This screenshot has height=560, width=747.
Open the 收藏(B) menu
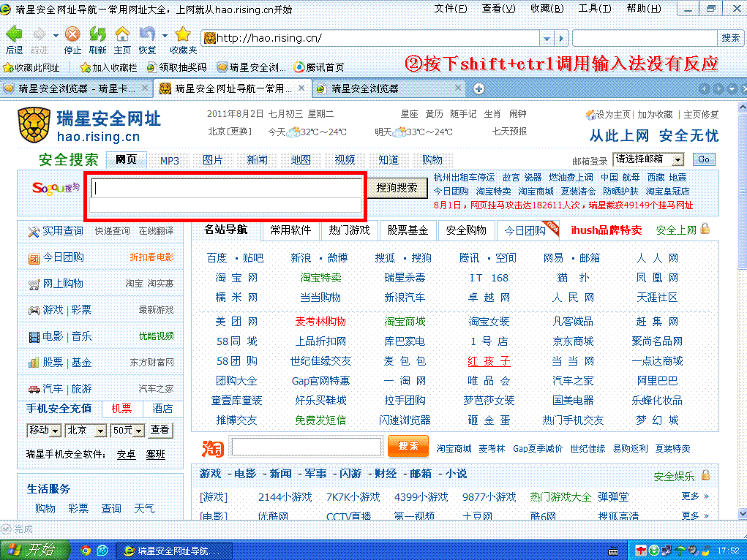[x=547, y=9]
